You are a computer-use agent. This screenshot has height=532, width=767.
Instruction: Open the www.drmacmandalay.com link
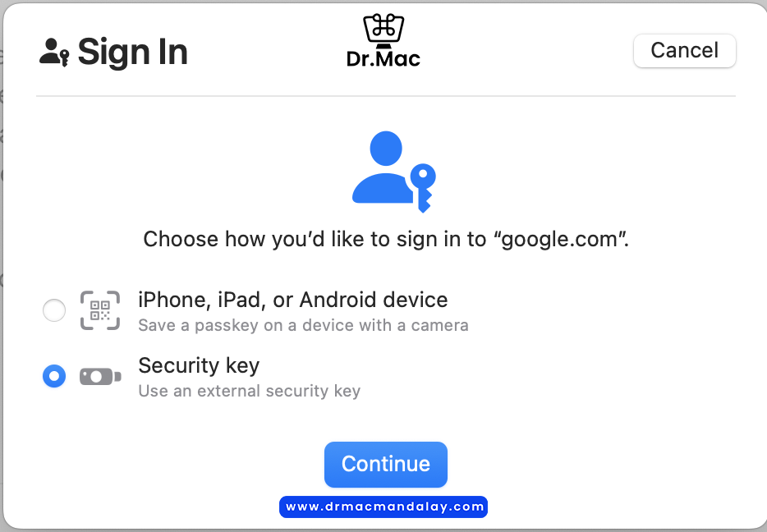[383, 507]
